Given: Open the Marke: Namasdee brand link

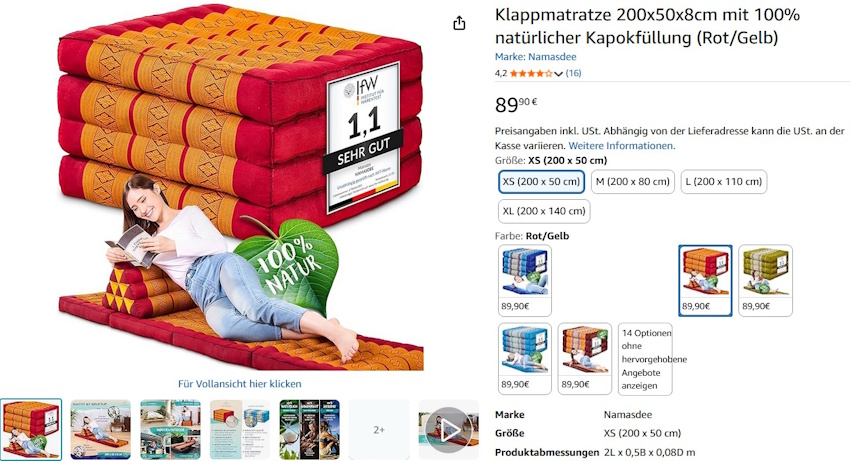Looking at the screenshot, I should click(535, 56).
